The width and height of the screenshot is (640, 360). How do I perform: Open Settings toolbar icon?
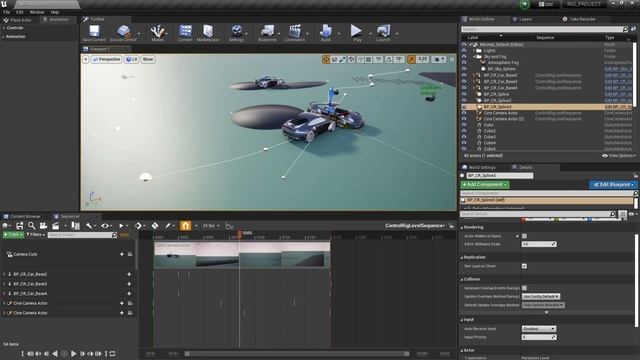tap(236, 33)
